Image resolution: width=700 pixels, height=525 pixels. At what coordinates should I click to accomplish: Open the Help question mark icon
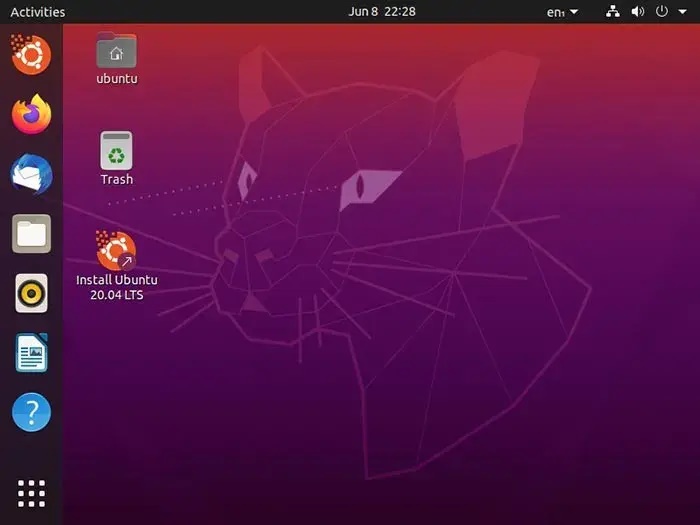31,412
